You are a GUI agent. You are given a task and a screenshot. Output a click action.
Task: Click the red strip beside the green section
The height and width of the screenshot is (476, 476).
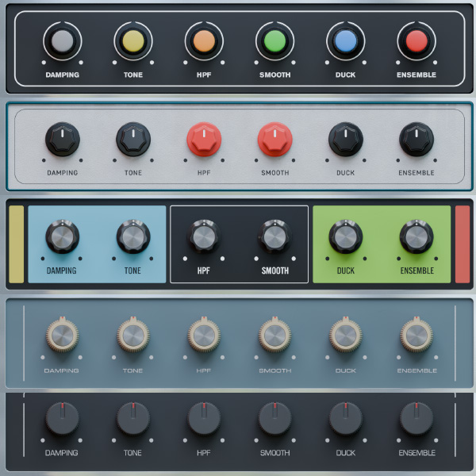[x=463, y=244]
